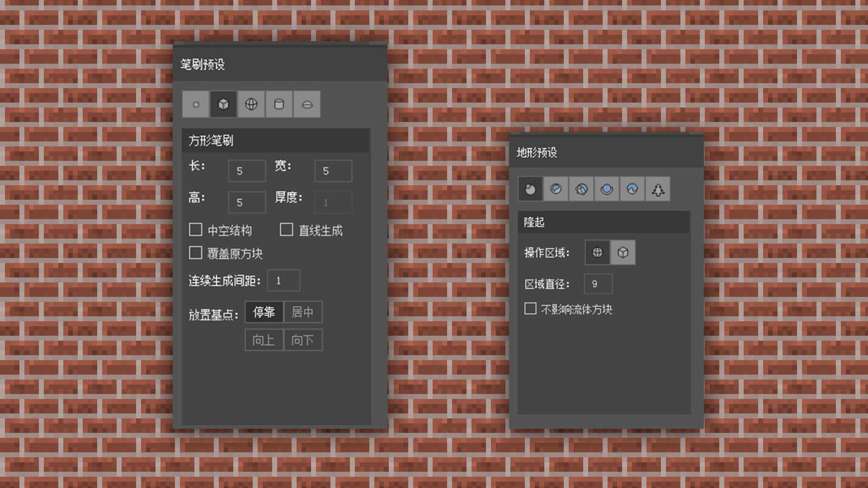Image resolution: width=868 pixels, height=488 pixels.
Task: Select the small single-block brush icon
Action: (196, 104)
